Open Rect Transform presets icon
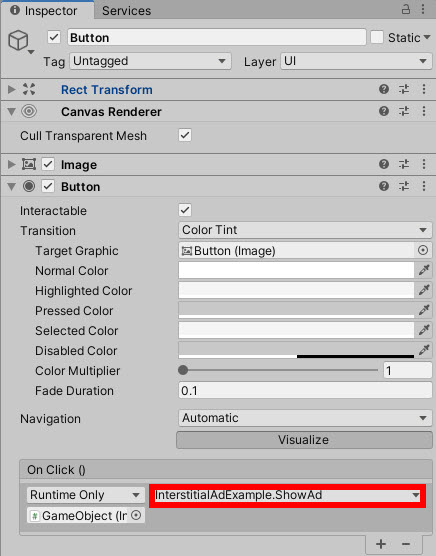Viewport: 436px width, 556px height. [x=404, y=89]
